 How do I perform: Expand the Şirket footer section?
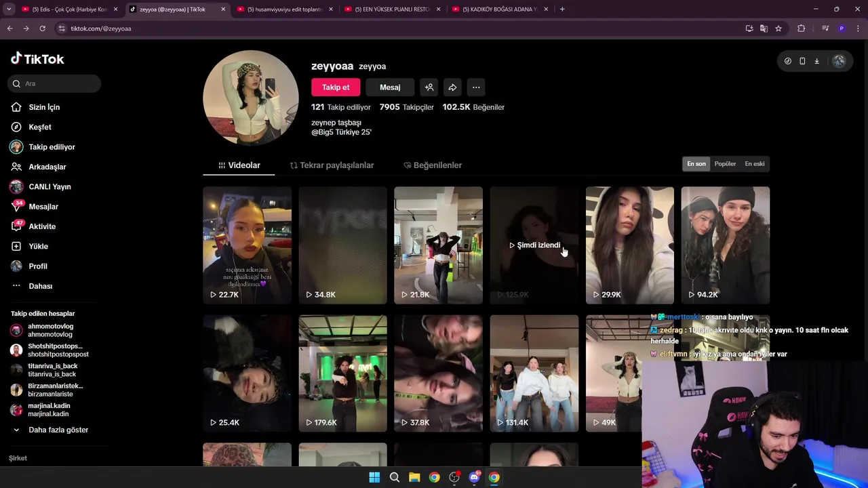[x=18, y=458]
